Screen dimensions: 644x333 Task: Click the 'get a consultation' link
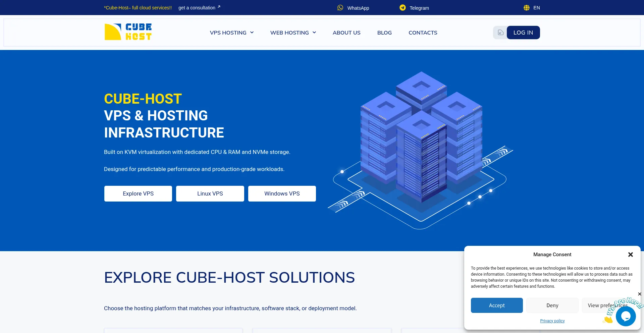[x=197, y=8]
